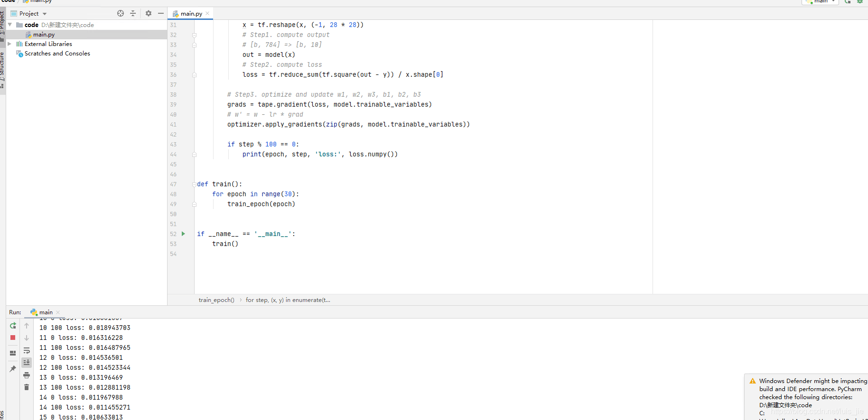Switch to main.py editor tab
The height and width of the screenshot is (420, 868).
tap(191, 14)
